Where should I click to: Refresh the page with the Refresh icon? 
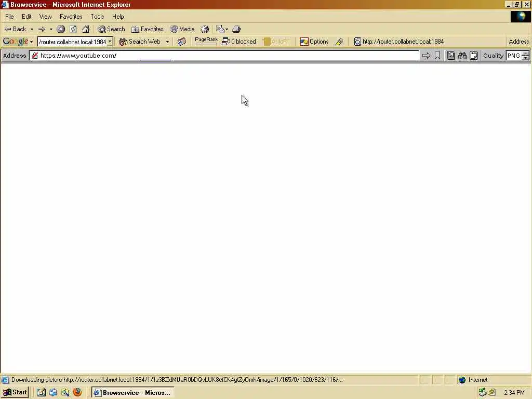tap(73, 29)
